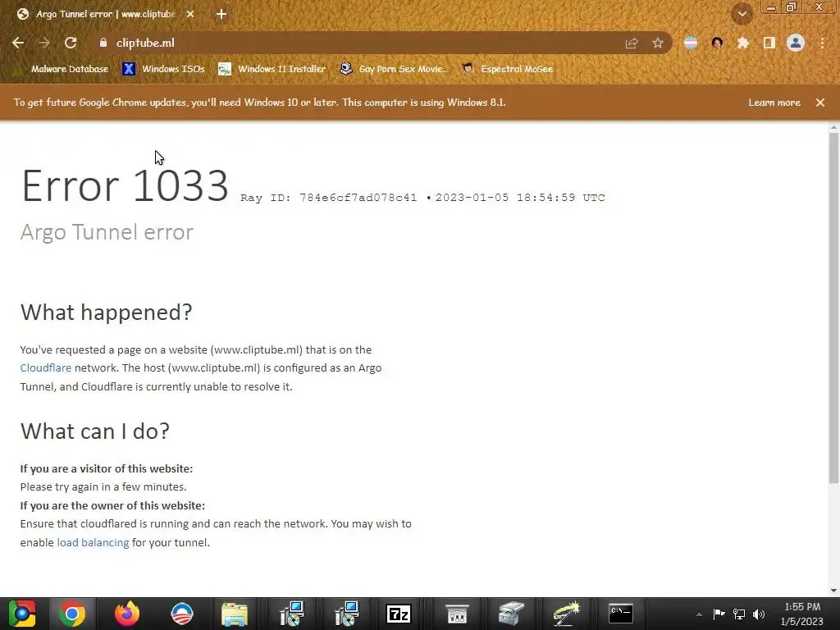Open the avatar extension icon in toolbar

717,43
